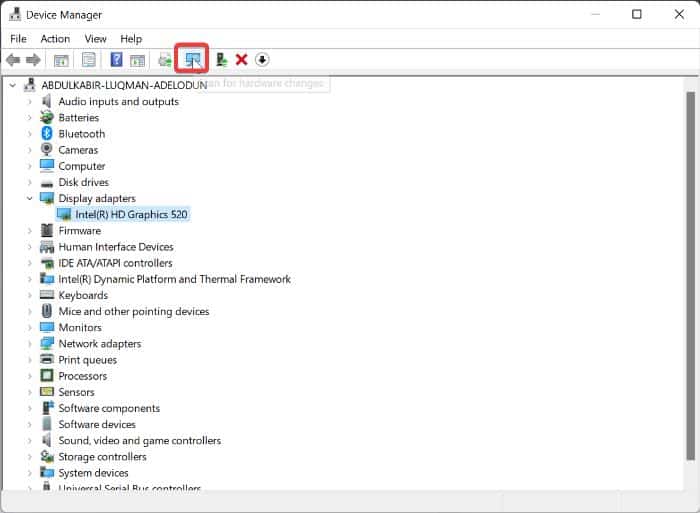Select the Software devices row
The height and width of the screenshot is (513, 700).
[x=97, y=424]
